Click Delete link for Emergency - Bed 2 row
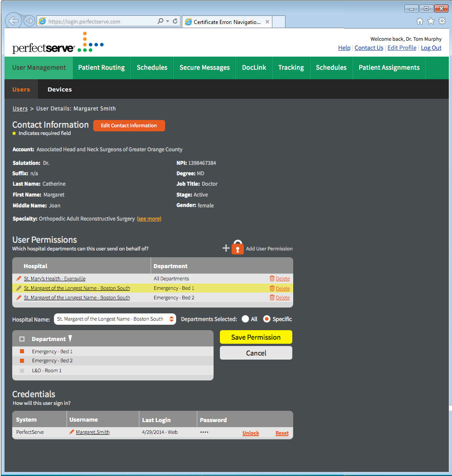Image resolution: width=452 pixels, height=476 pixels. coord(283,298)
